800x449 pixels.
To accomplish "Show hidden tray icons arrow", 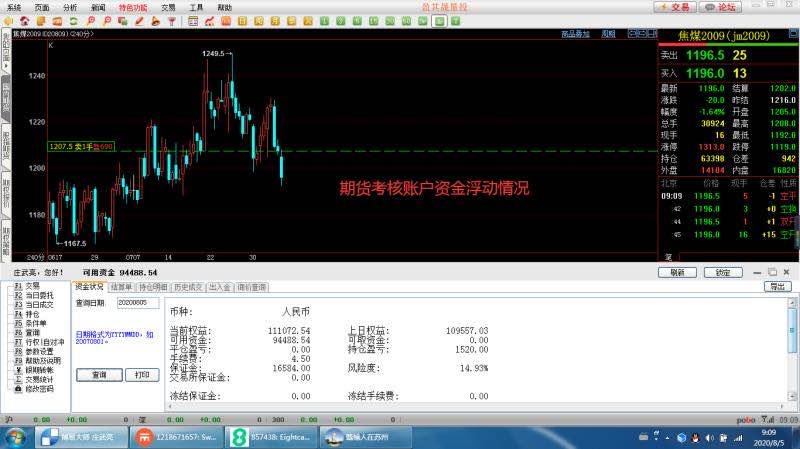I will (x=667, y=438).
